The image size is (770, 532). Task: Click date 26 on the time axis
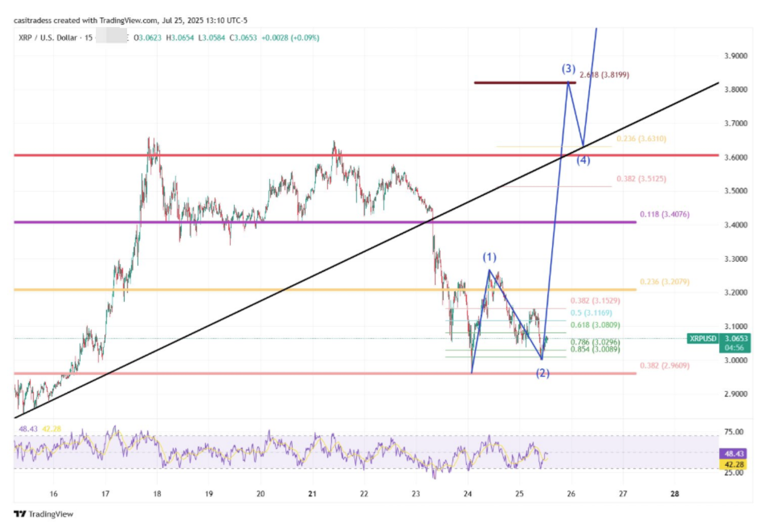pos(571,493)
